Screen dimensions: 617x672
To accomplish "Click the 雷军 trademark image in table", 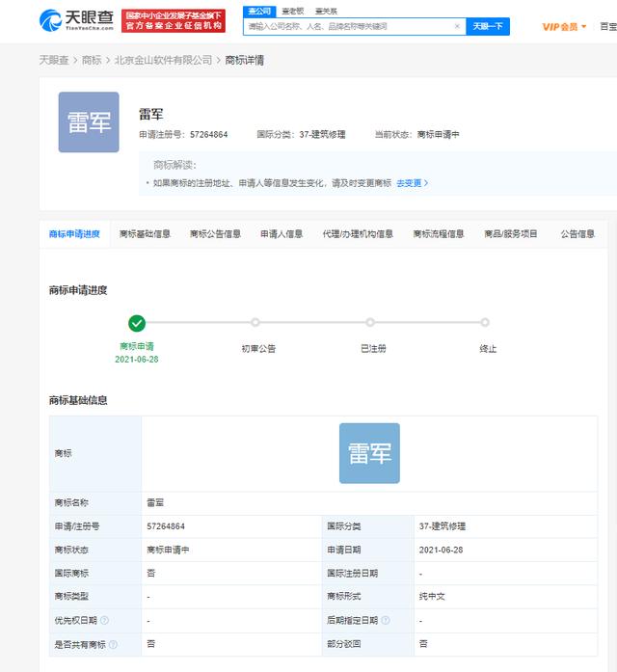I will pos(369,453).
